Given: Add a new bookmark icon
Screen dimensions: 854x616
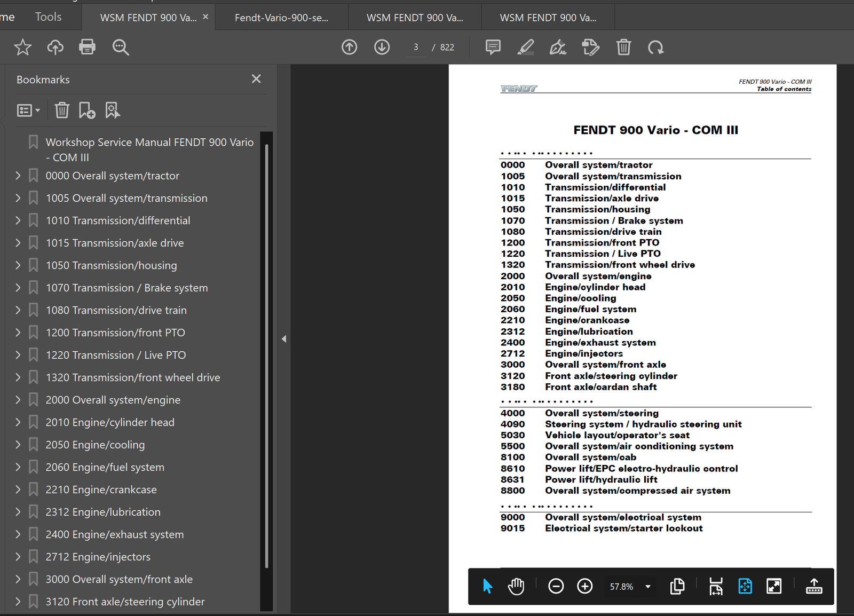Looking at the screenshot, I should (87, 110).
